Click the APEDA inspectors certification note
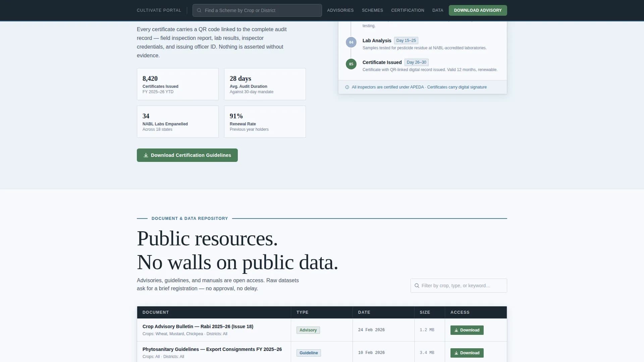 click(x=419, y=87)
